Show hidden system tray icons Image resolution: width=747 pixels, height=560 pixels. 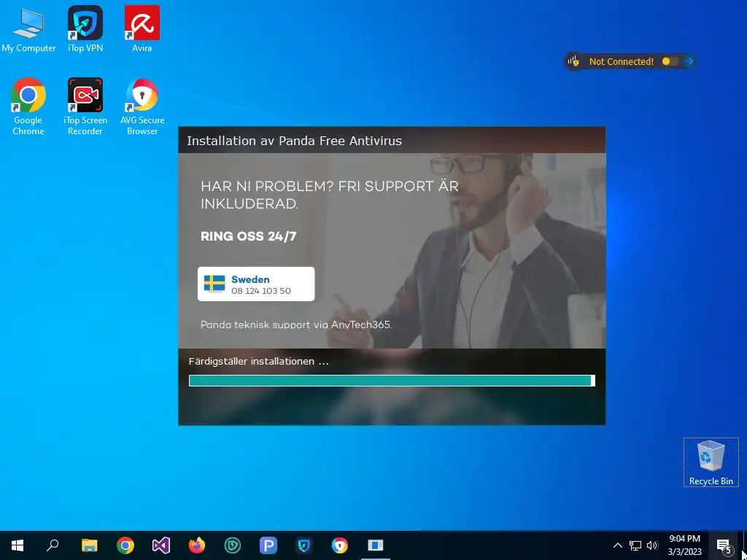(617, 545)
